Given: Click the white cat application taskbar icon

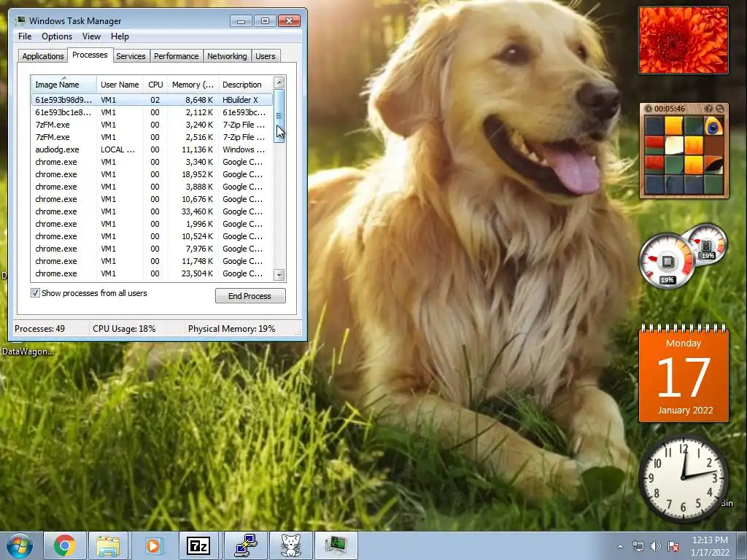Looking at the screenshot, I should click(290, 545).
